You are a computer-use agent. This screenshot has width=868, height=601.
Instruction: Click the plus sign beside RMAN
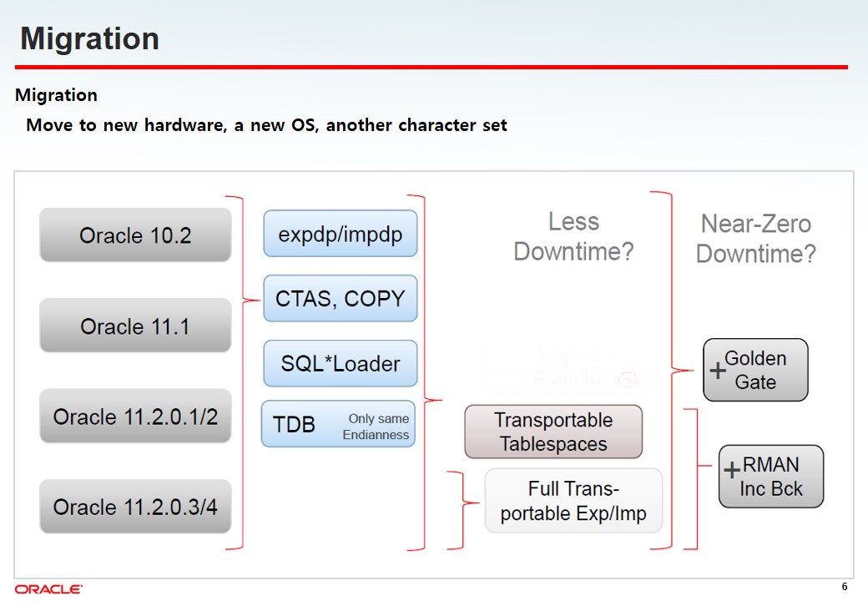[732, 470]
